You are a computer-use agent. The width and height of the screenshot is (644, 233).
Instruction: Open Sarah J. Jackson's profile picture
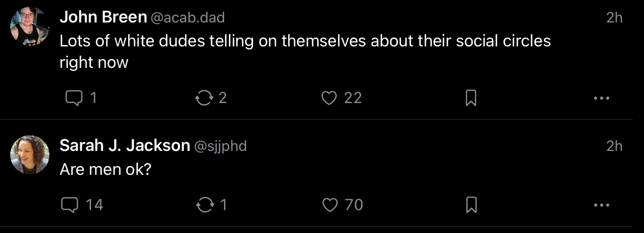point(30,155)
